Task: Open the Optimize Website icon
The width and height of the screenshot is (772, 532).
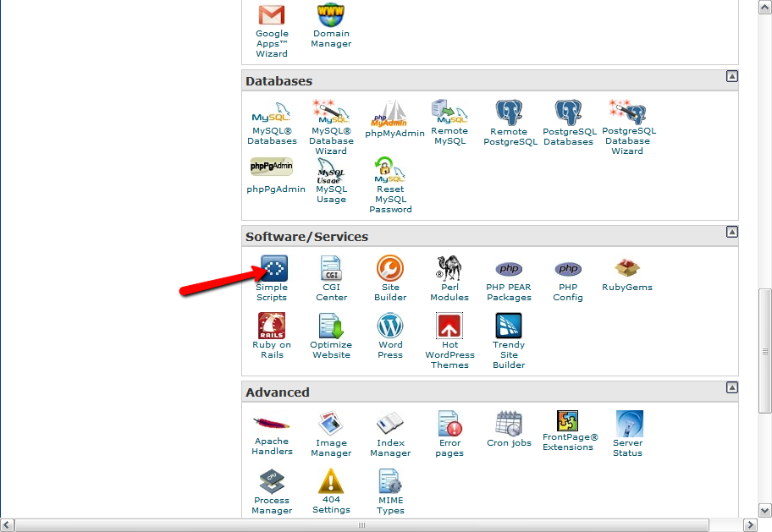Action: [x=331, y=326]
